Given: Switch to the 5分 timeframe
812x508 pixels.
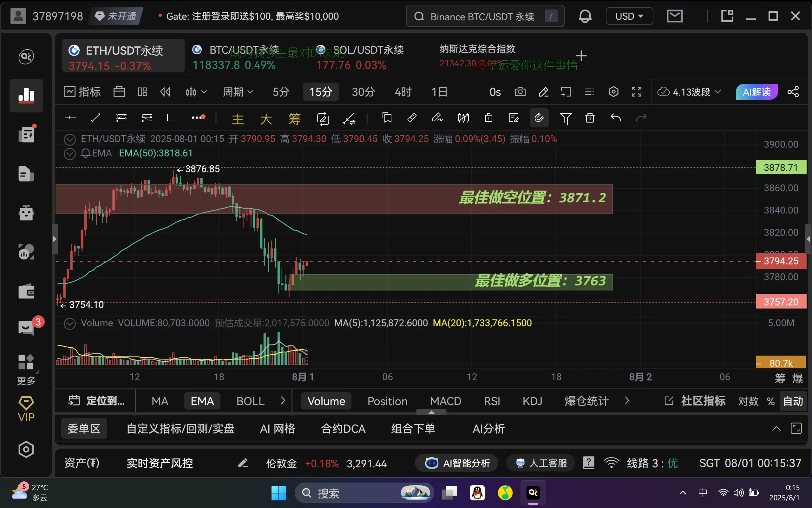Looking at the screenshot, I should (x=281, y=92).
